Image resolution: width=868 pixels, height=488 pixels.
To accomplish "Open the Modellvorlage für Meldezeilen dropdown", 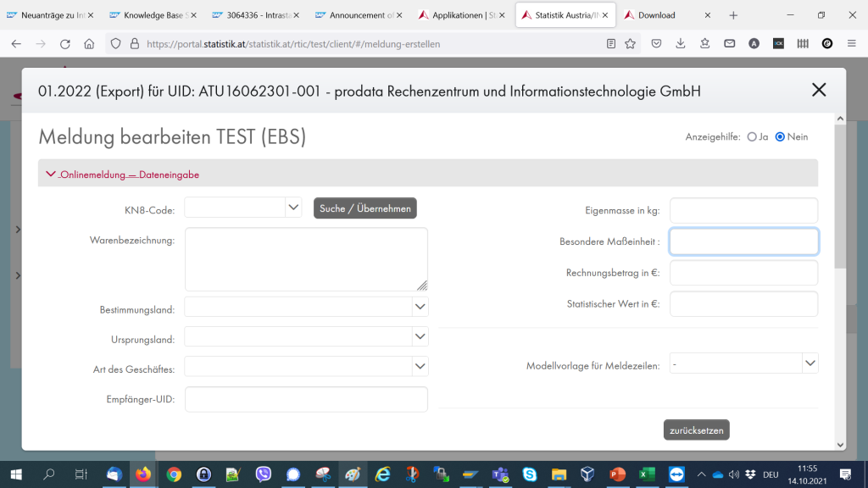I will tap(809, 363).
